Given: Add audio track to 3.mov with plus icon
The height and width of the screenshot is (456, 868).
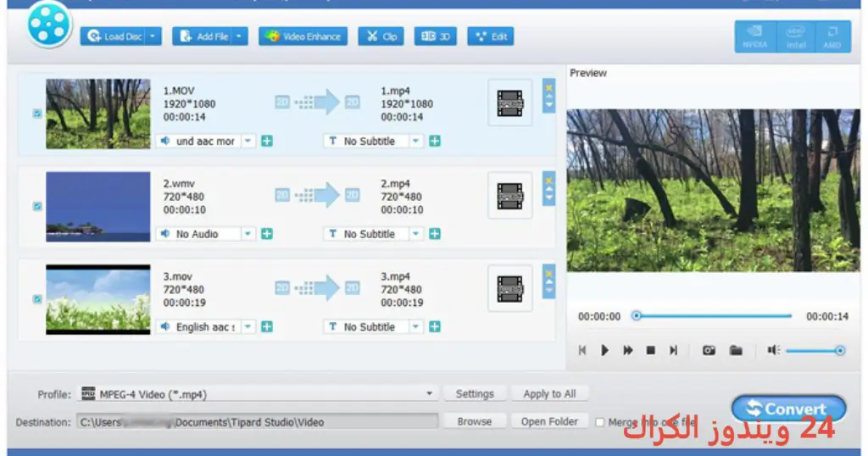Looking at the screenshot, I should [267, 327].
